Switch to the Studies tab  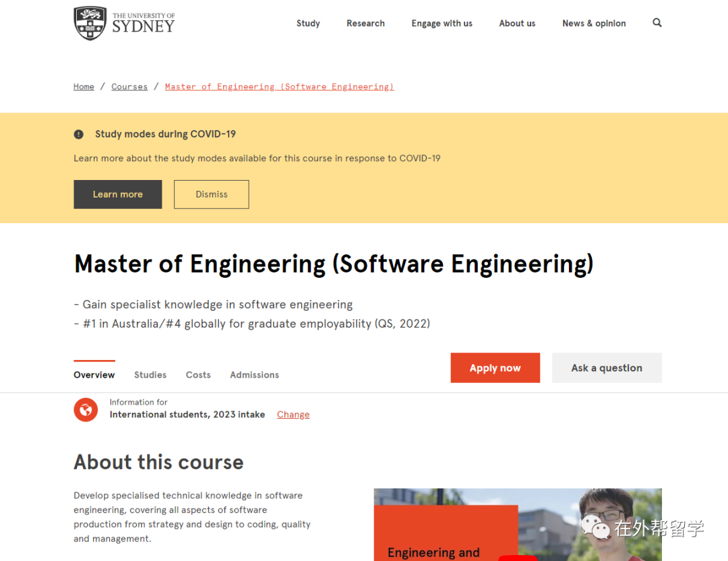coord(150,375)
